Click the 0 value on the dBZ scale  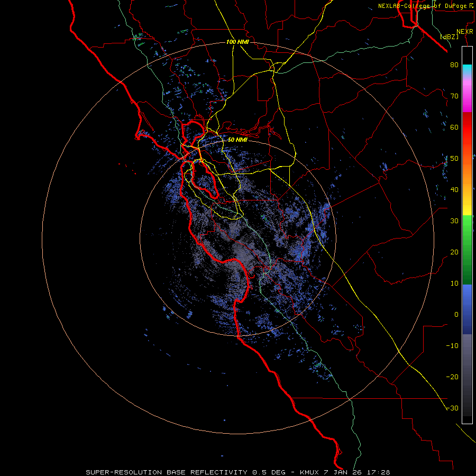[x=456, y=315]
